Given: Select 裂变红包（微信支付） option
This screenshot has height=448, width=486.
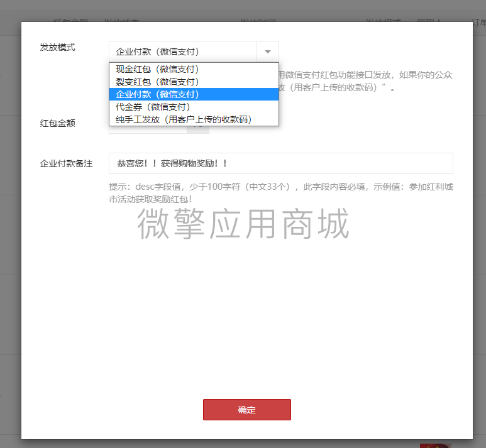Looking at the screenshot, I should tap(194, 82).
